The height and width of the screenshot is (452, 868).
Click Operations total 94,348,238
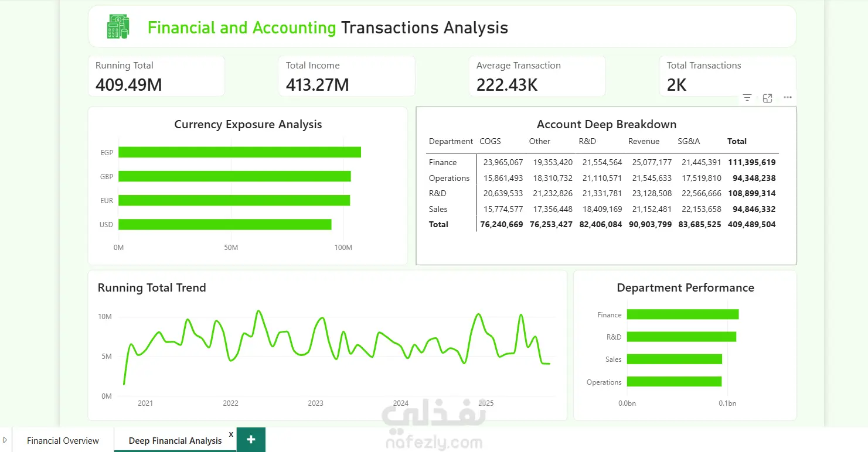coord(754,178)
